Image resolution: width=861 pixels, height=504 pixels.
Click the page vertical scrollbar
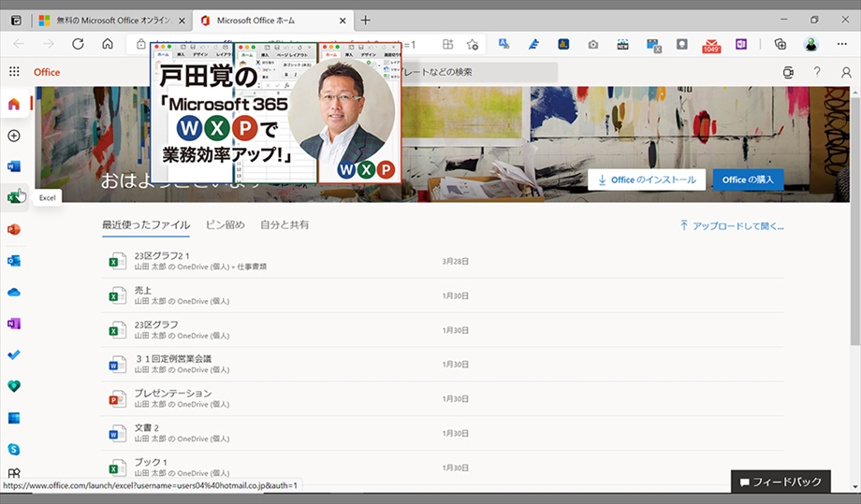point(855,222)
